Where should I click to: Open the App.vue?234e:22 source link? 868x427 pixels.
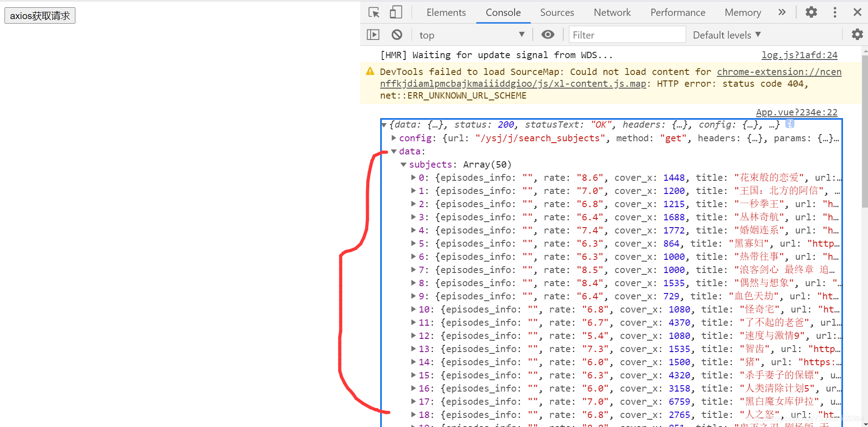click(796, 112)
